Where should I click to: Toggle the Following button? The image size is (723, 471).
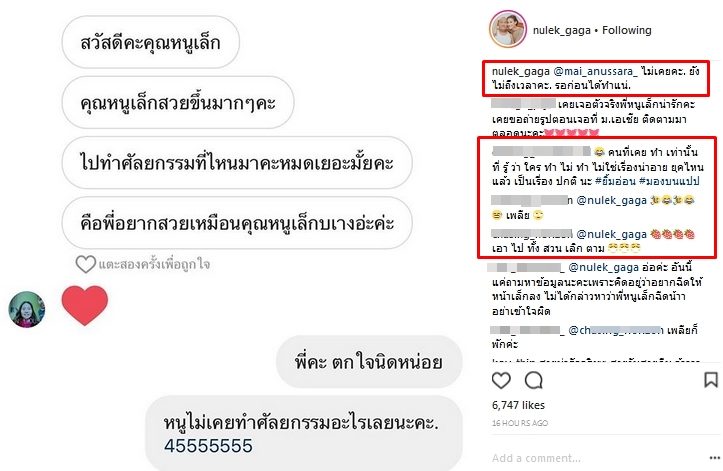pos(627,30)
